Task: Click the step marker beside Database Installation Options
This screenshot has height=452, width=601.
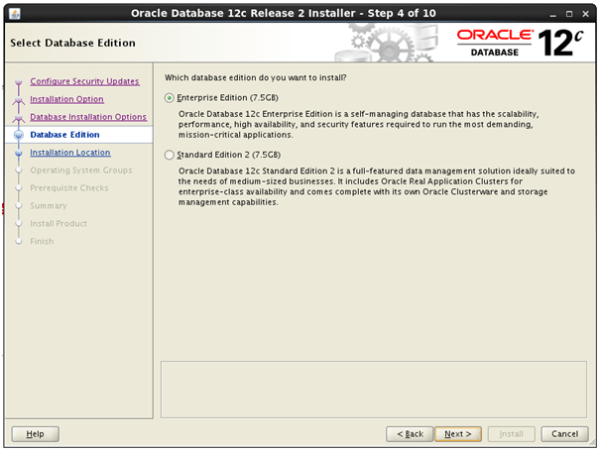Action: click(18, 117)
